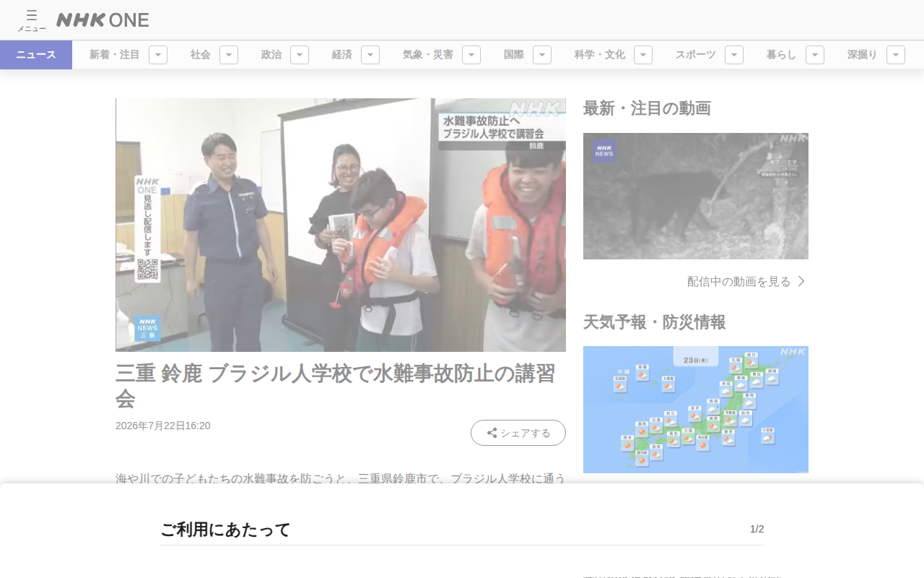
Task: Go to the 社会 category
Action: point(201,55)
